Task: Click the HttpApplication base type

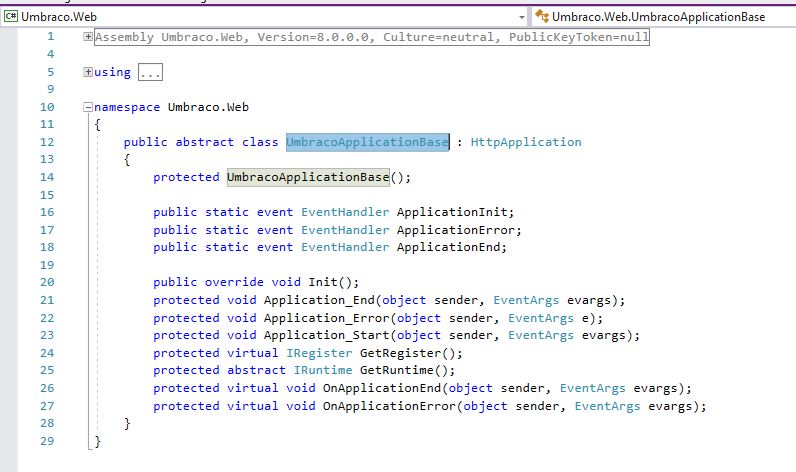Action: click(x=526, y=142)
